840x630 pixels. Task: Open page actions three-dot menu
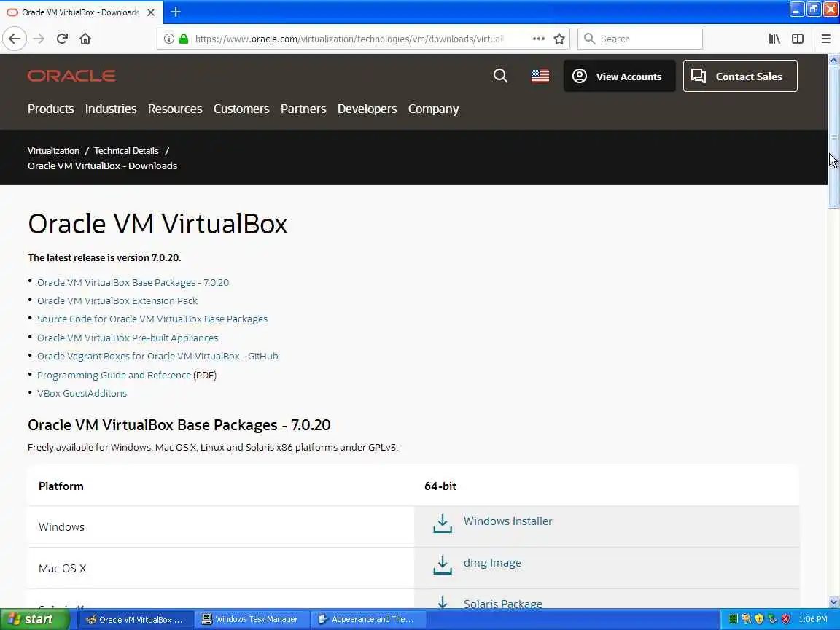click(538, 39)
